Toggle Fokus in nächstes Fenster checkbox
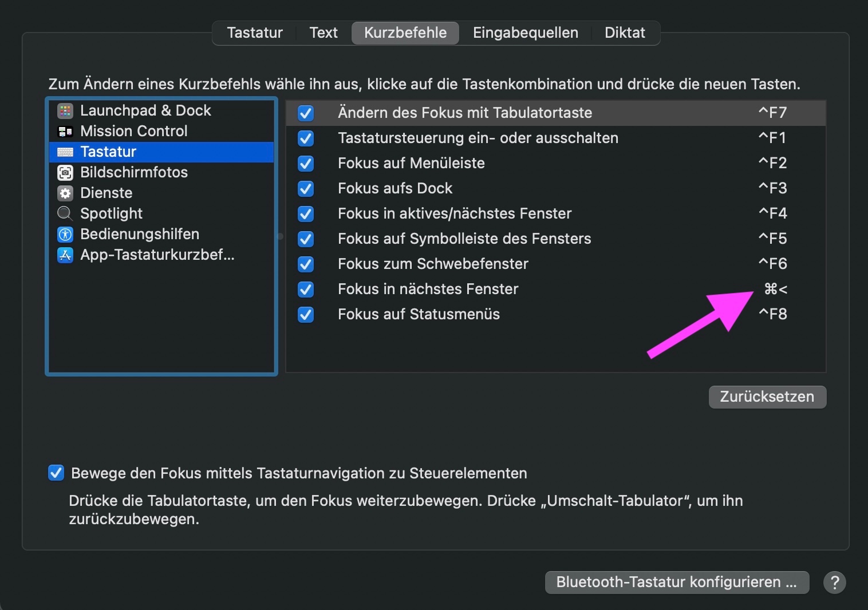This screenshot has height=610, width=868. coord(306,289)
